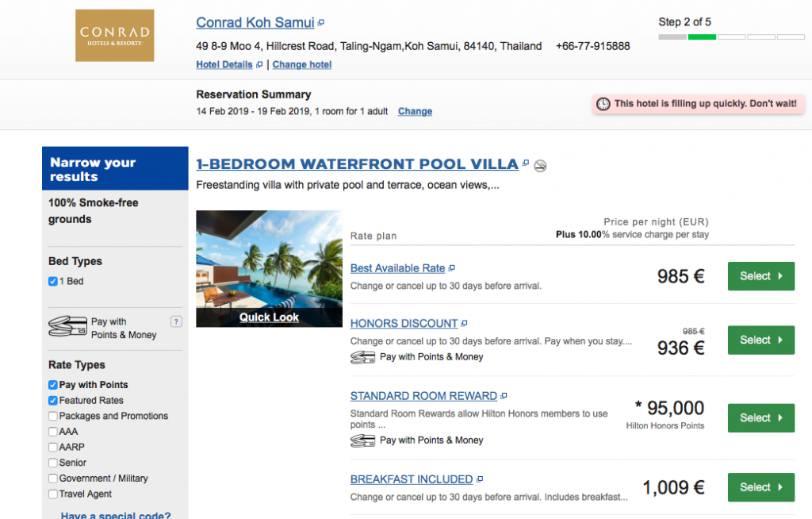The width and height of the screenshot is (812, 519).
Task: Click the pop-up icon beside HONORS DISCOUNT
Action: coord(465,324)
